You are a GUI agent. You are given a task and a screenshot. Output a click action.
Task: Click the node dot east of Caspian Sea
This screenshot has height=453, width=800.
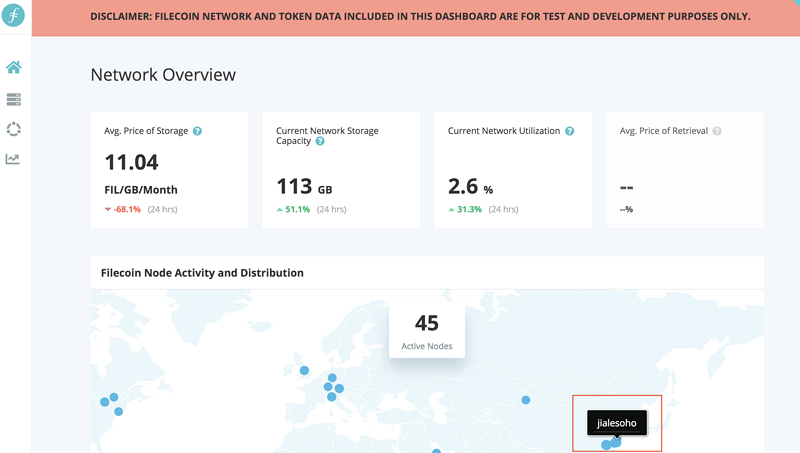coord(526,400)
